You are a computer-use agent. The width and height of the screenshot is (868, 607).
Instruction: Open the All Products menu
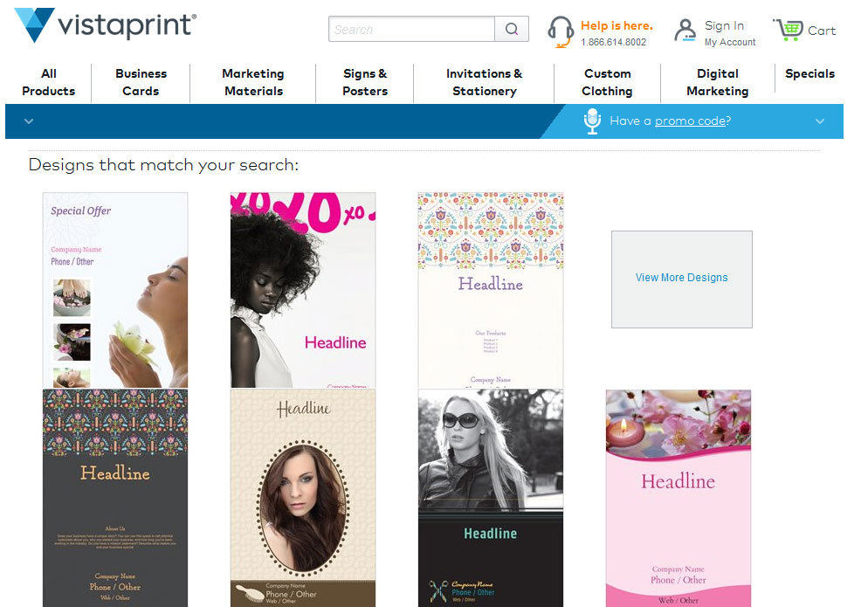pyautogui.click(x=49, y=82)
